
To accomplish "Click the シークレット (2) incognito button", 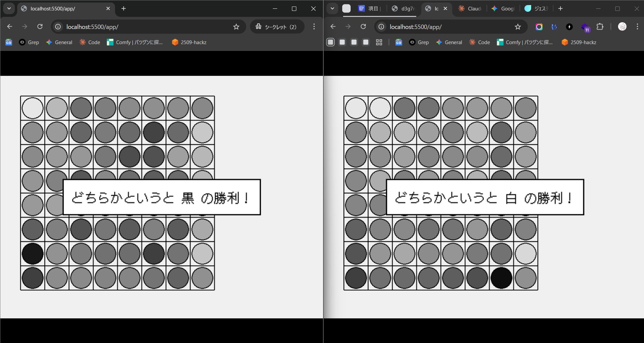I will [x=277, y=27].
